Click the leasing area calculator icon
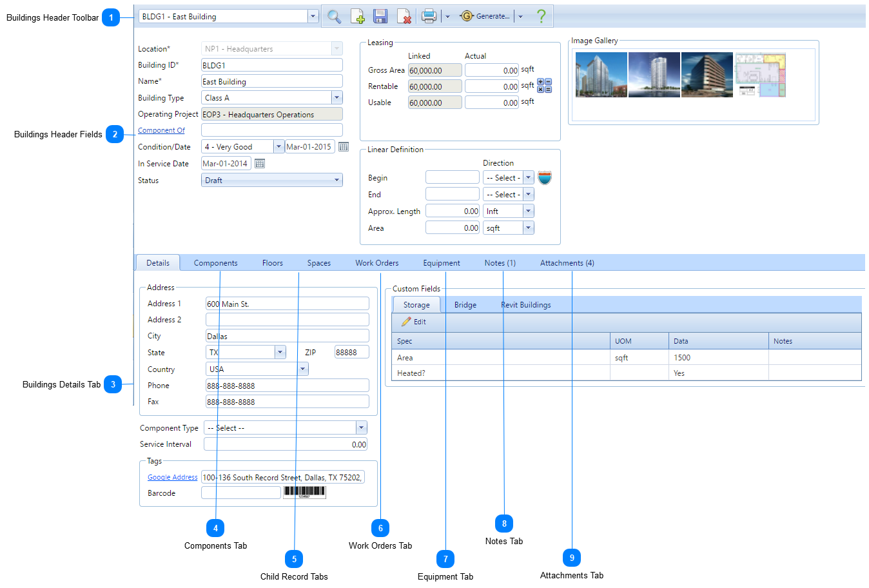The height and width of the screenshot is (588, 869). coord(545,86)
